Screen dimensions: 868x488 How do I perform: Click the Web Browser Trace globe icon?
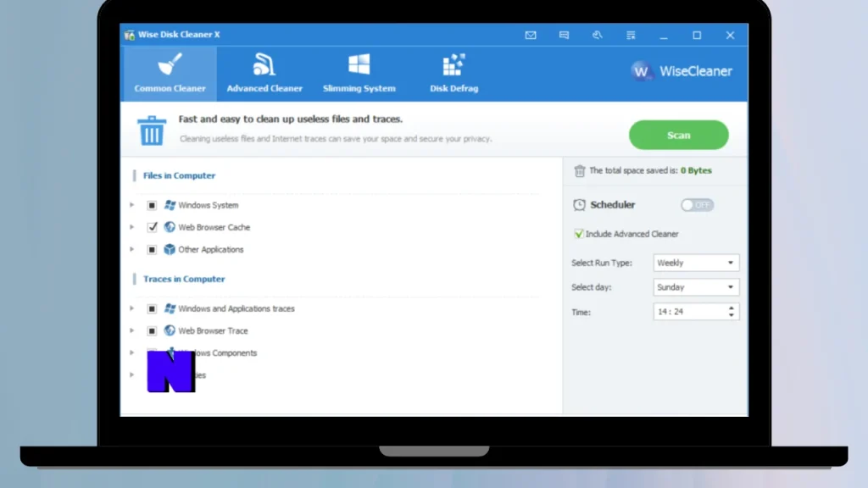[x=170, y=330]
